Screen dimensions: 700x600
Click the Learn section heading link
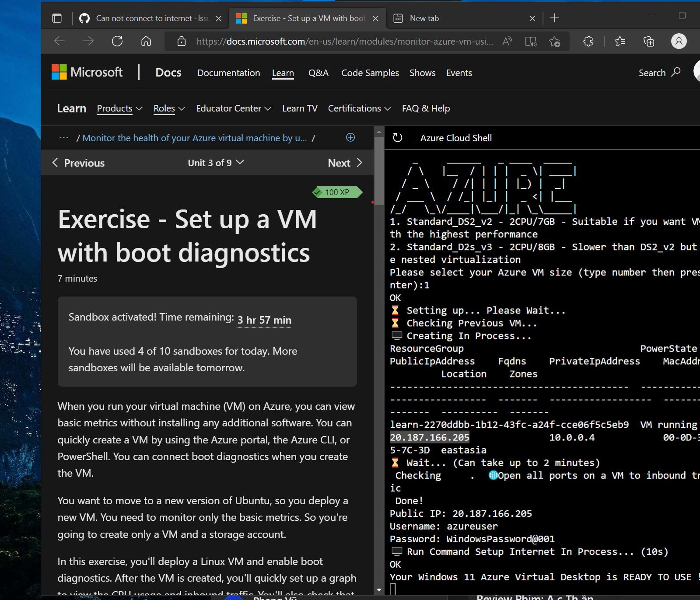pos(71,108)
